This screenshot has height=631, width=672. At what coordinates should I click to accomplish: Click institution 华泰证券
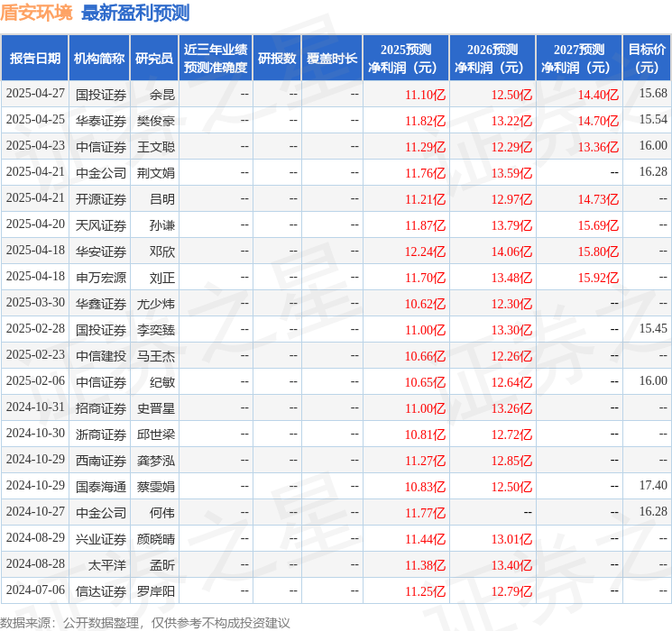coord(101,121)
